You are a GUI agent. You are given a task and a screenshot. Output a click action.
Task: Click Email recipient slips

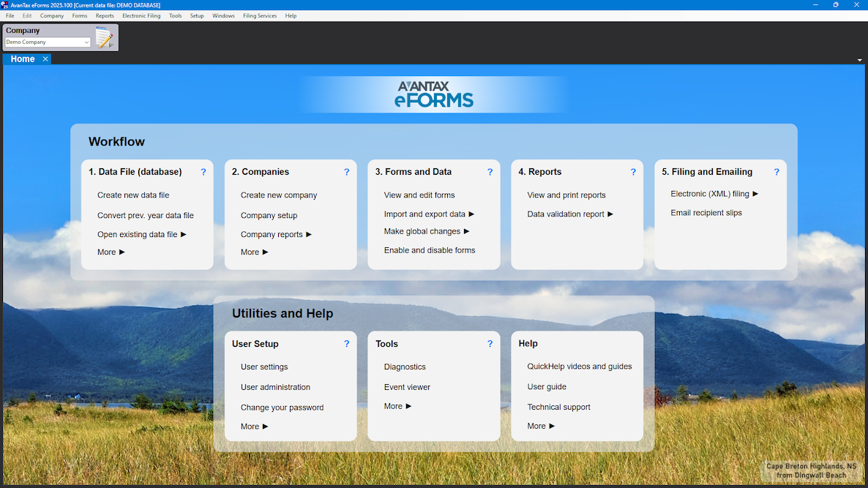tap(706, 213)
